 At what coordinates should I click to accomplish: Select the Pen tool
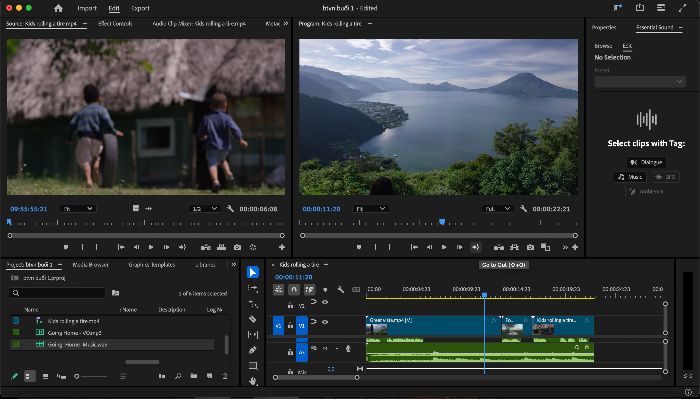point(253,350)
